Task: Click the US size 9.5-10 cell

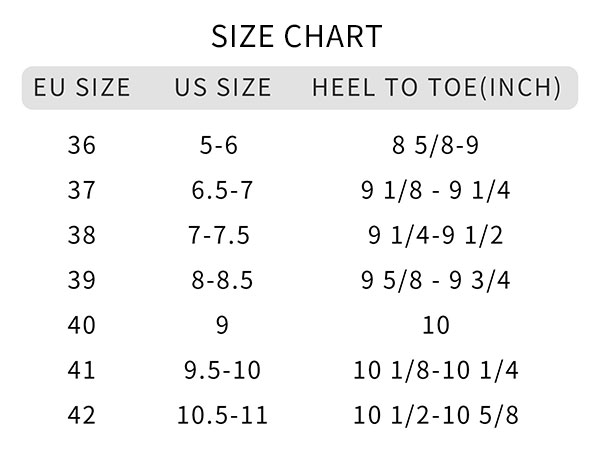Action: [222, 371]
